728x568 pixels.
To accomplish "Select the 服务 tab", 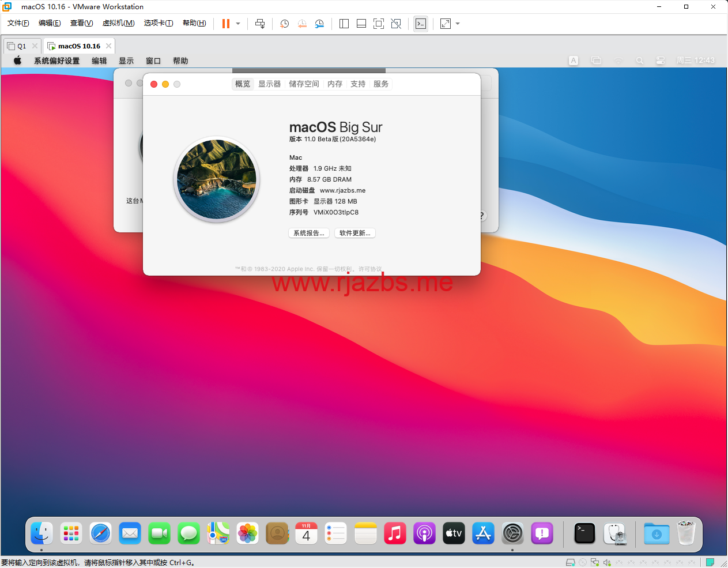I will [x=381, y=84].
